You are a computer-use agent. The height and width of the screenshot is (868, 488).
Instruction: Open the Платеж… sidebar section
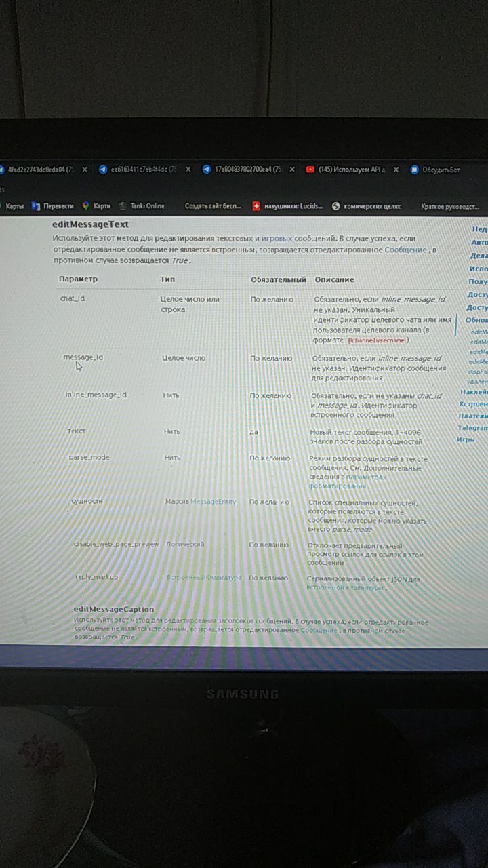pos(472,416)
